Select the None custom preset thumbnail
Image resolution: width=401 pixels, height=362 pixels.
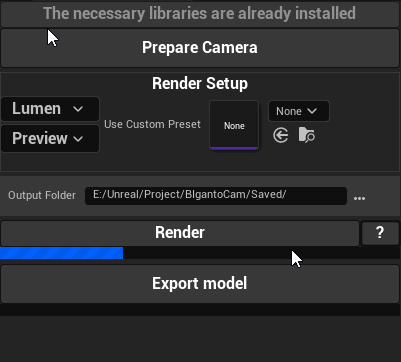[234, 125]
